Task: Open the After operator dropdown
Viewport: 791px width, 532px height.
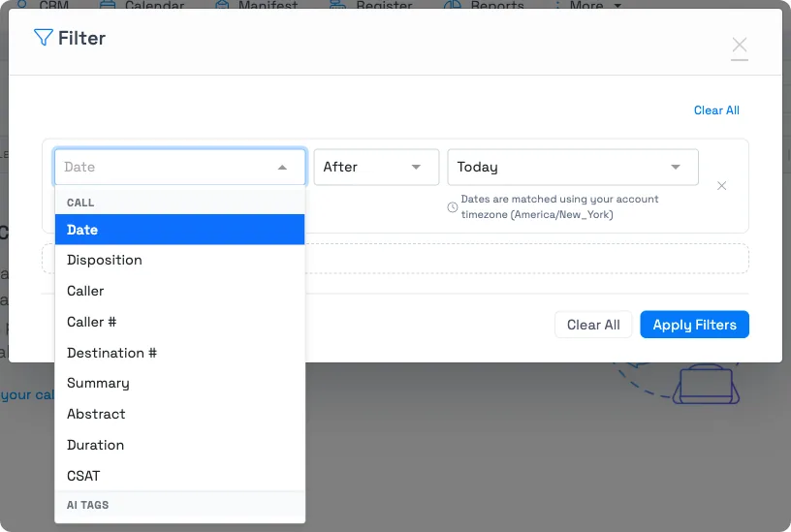Action: coord(376,167)
